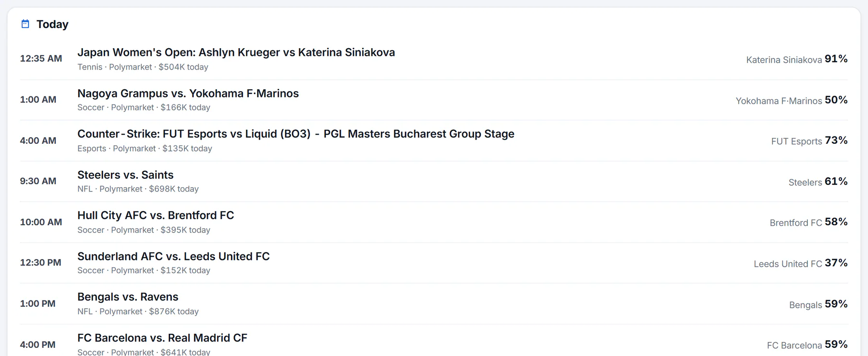Viewport: 868px width, 356px height.
Task: Select FC Barcelona 59% odds
Action: [x=807, y=344]
